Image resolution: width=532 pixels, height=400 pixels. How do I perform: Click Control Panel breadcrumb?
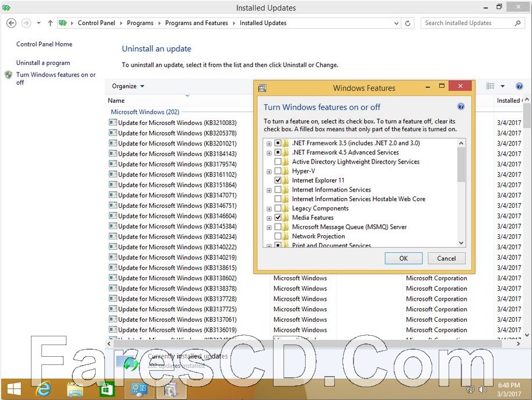96,23
